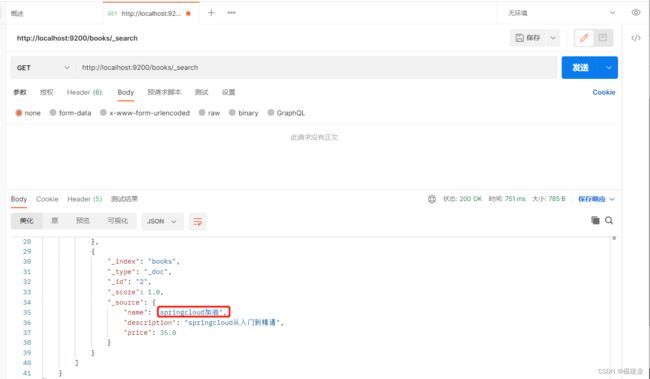Image resolution: width=650 pixels, height=379 pixels.
Task: Click the save request button
Action: point(528,38)
